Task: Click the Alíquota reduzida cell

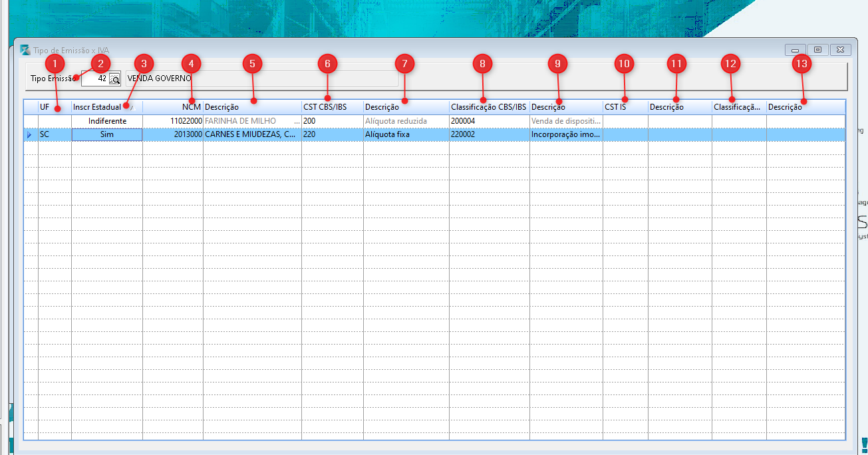Action: click(x=406, y=121)
